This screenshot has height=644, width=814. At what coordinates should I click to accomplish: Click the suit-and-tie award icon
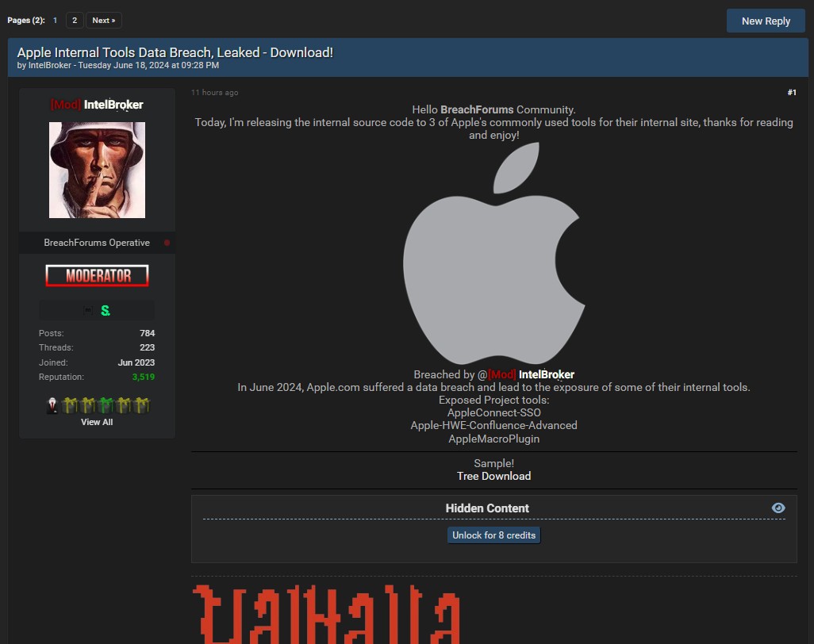[52, 406]
